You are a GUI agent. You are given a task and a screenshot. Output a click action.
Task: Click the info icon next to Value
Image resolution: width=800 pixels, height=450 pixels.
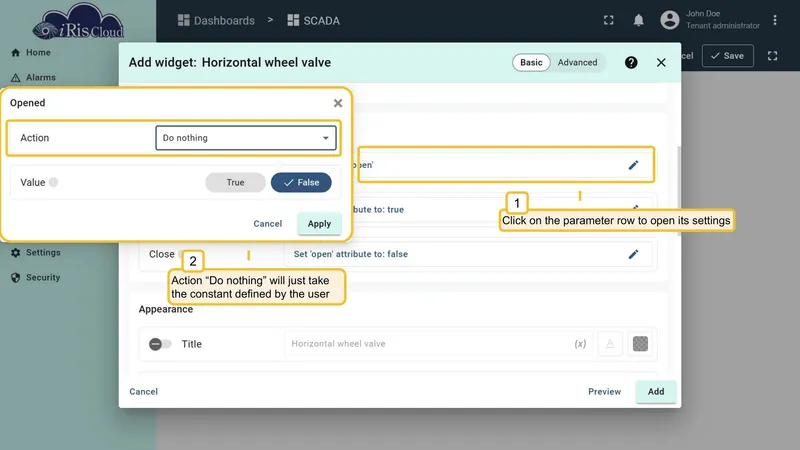click(54, 182)
